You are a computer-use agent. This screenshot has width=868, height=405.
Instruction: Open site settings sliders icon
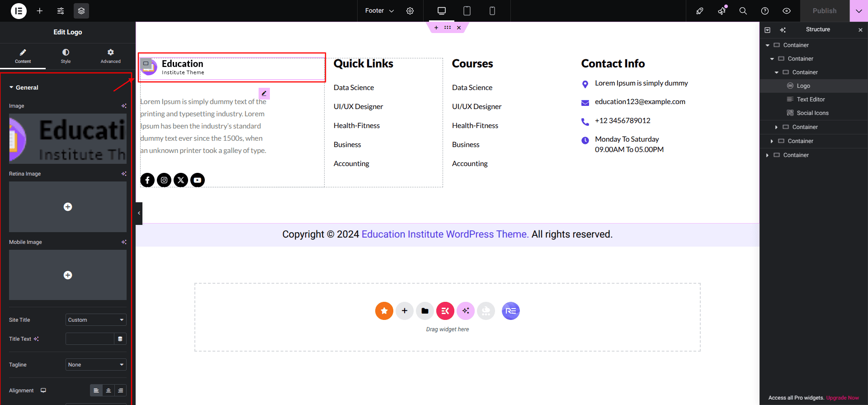coord(61,11)
